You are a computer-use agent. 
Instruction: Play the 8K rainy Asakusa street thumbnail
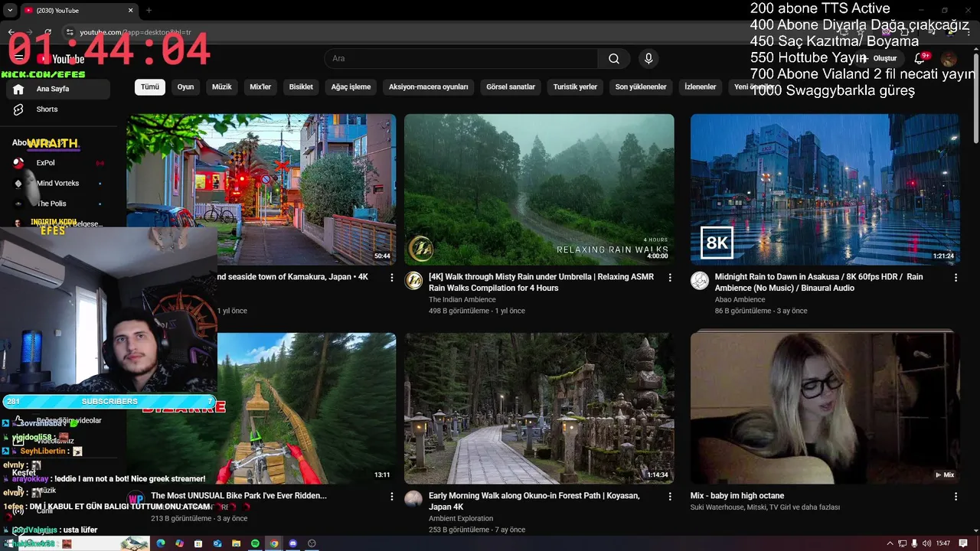tap(825, 189)
